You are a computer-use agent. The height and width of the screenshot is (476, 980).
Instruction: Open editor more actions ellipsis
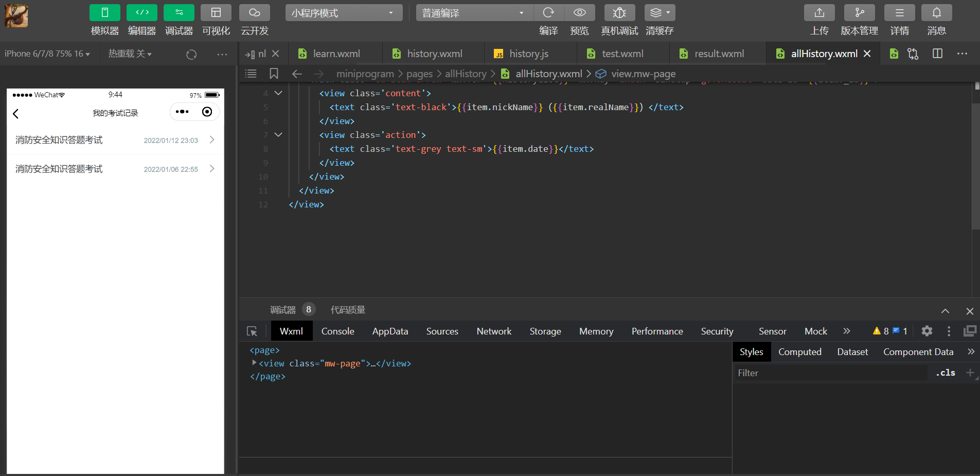(963, 54)
